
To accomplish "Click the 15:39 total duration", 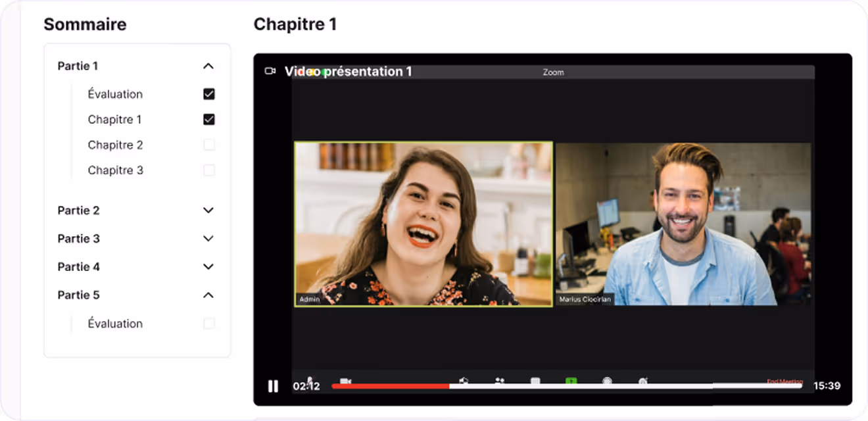I will coord(827,386).
